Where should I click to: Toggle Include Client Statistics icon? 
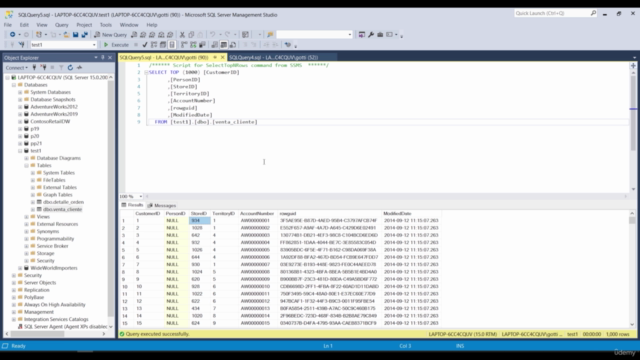[x=202, y=45]
